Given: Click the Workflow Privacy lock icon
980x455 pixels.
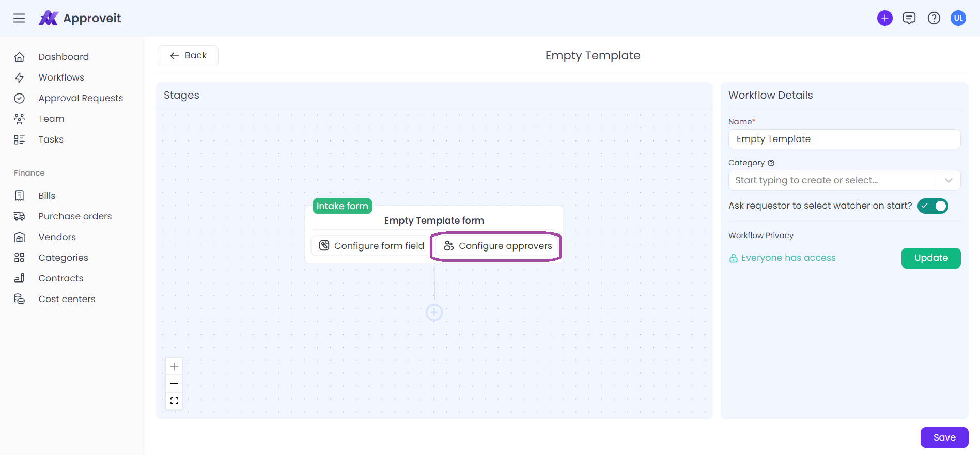Looking at the screenshot, I should point(733,258).
